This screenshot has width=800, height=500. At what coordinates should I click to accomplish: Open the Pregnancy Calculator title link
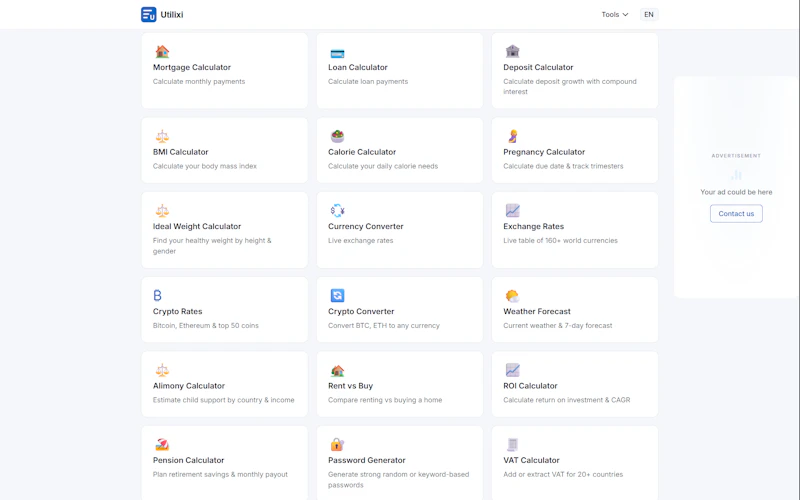click(544, 152)
